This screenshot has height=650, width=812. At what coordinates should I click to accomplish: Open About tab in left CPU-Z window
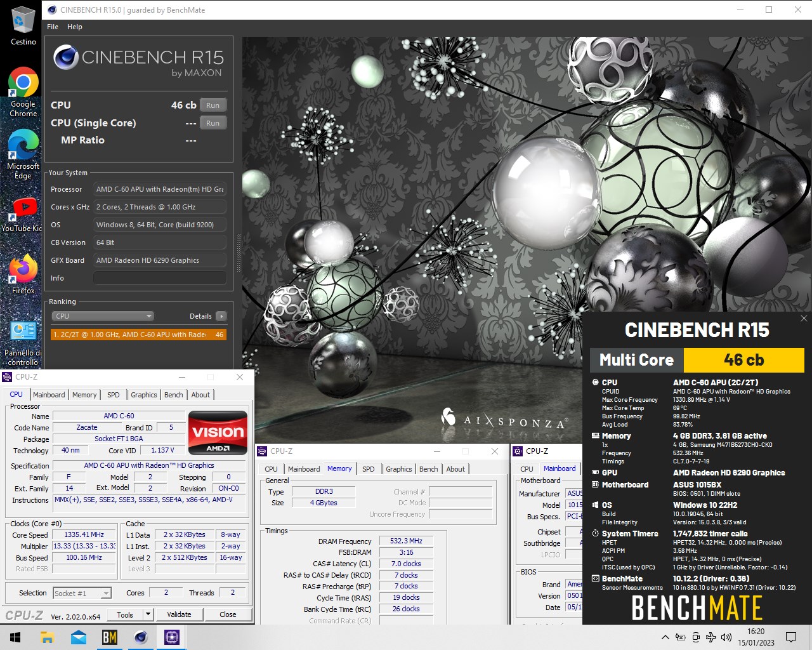(200, 395)
